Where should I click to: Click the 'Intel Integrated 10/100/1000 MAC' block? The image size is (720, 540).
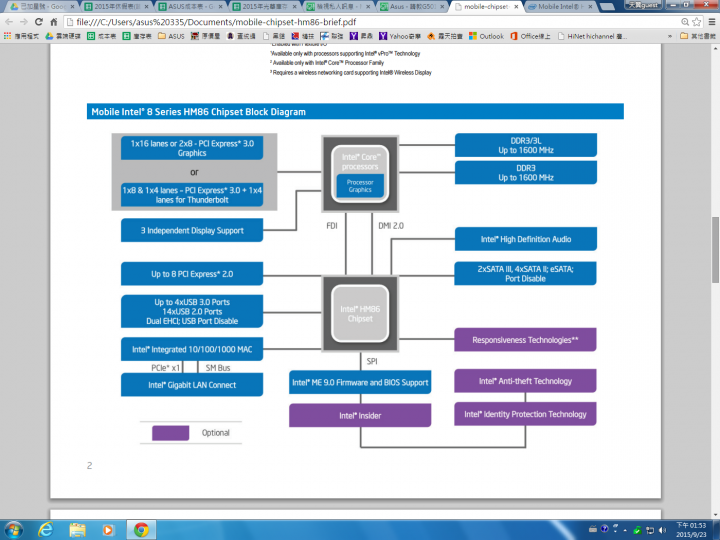(192, 349)
